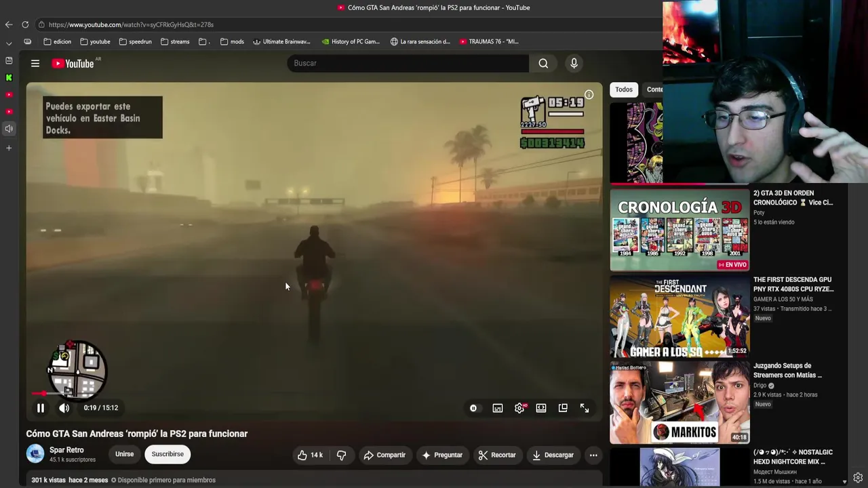Click the sidebar speaker audio icon
Viewport: 868px width, 488px height.
9,129
